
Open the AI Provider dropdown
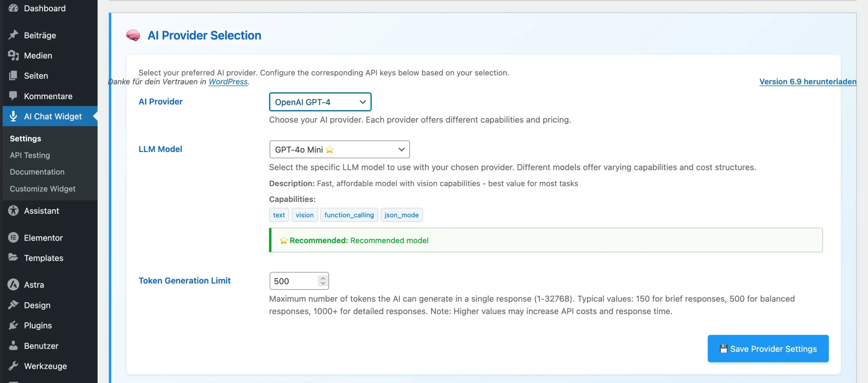point(320,102)
